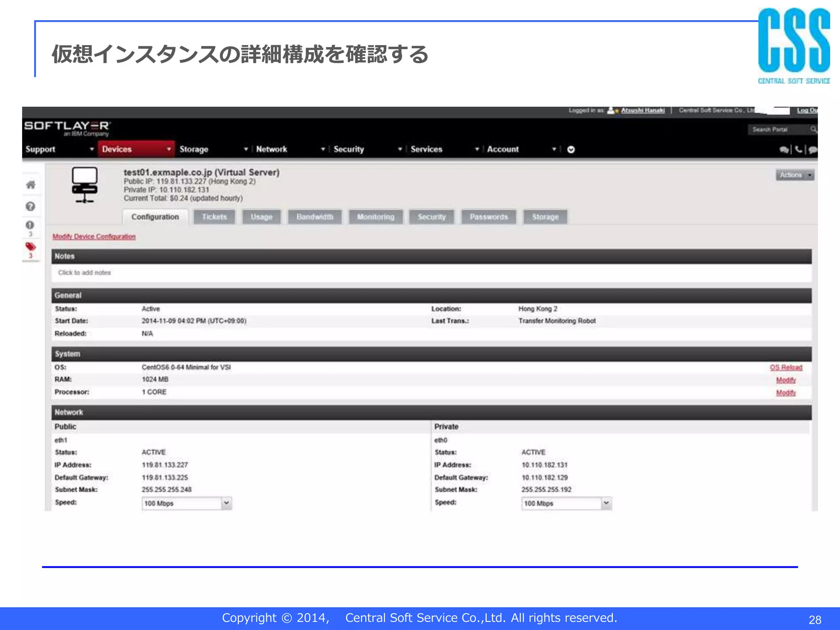Click private IP address 10.110.182.131 value

pyautogui.click(x=545, y=465)
